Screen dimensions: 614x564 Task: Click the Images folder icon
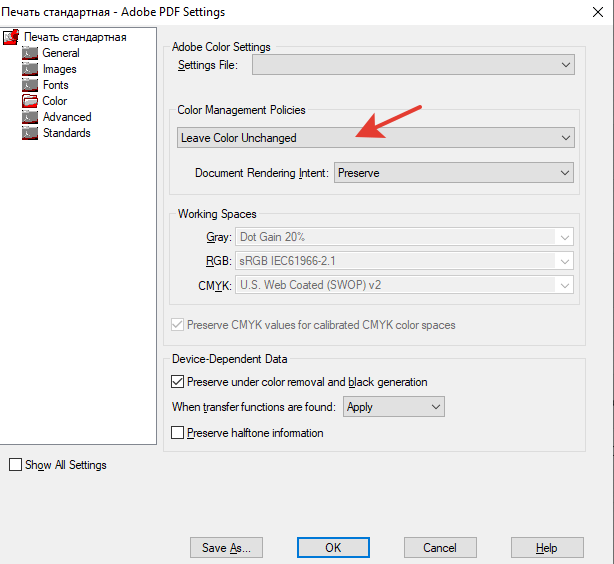30,69
